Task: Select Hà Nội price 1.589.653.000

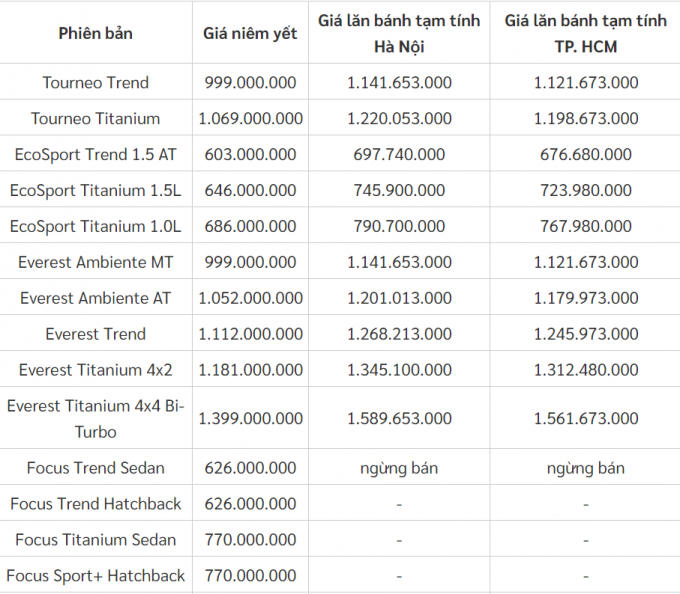Action: coord(399,418)
